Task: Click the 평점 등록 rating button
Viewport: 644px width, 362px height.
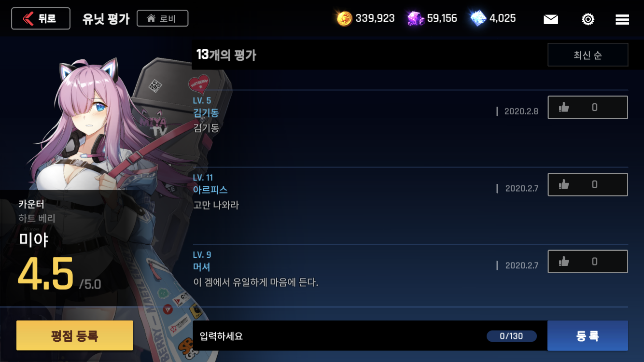Action: [75, 335]
